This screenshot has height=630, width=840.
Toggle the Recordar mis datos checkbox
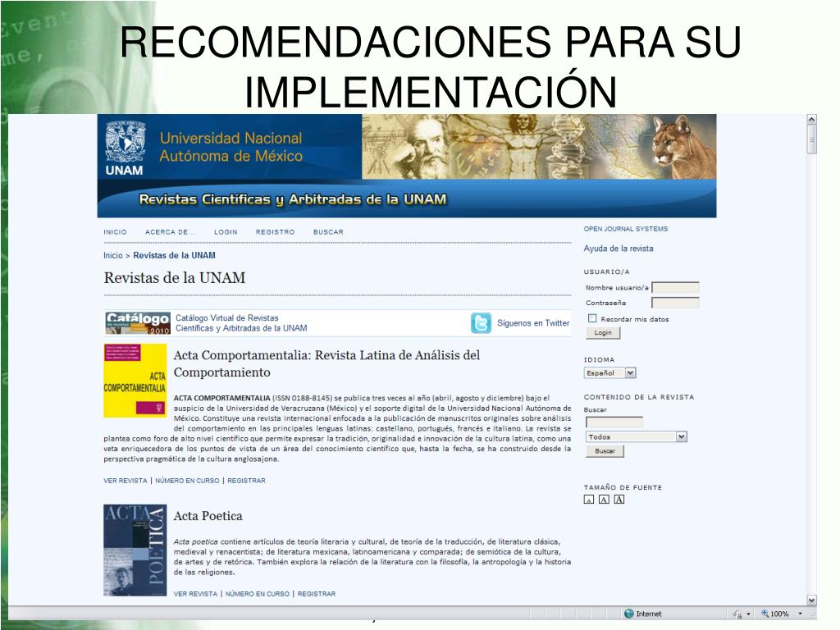click(x=592, y=318)
